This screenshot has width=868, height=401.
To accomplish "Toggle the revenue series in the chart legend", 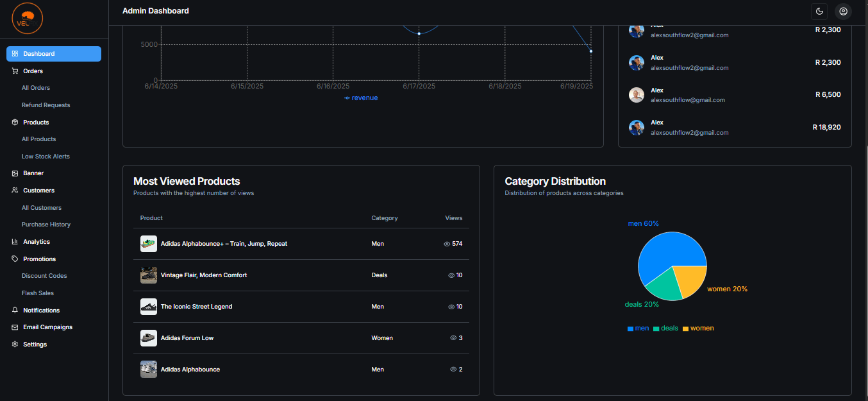I will click(361, 97).
